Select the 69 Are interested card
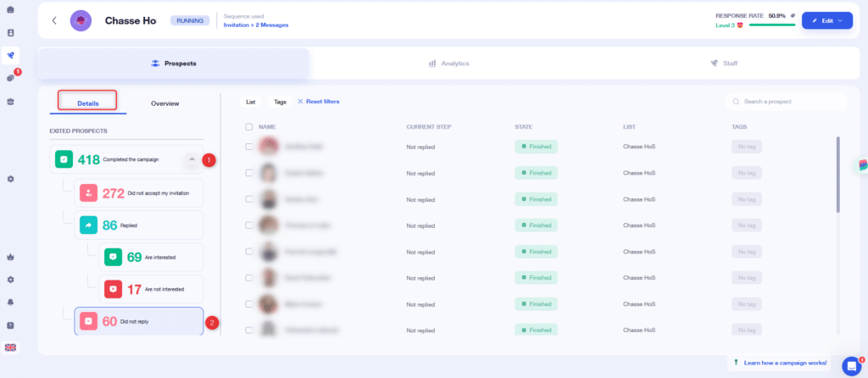Screen dimensions: 868x378 coord(151,257)
